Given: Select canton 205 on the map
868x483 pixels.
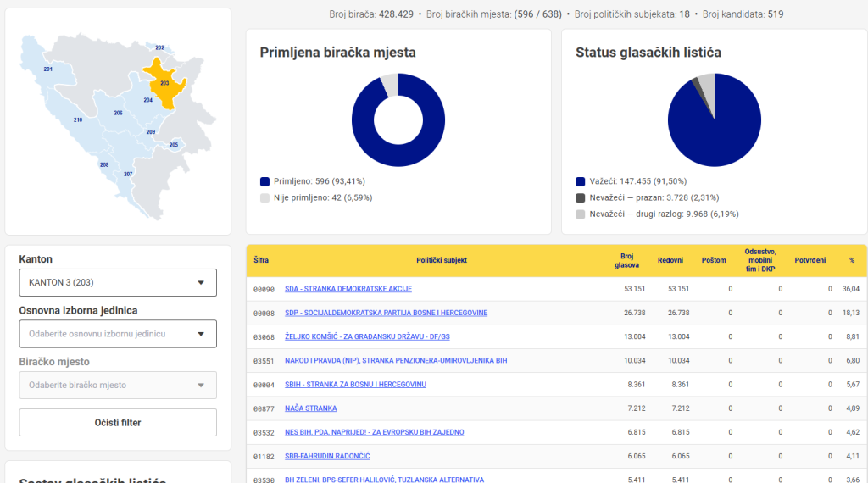Looking at the screenshot, I should [x=173, y=145].
